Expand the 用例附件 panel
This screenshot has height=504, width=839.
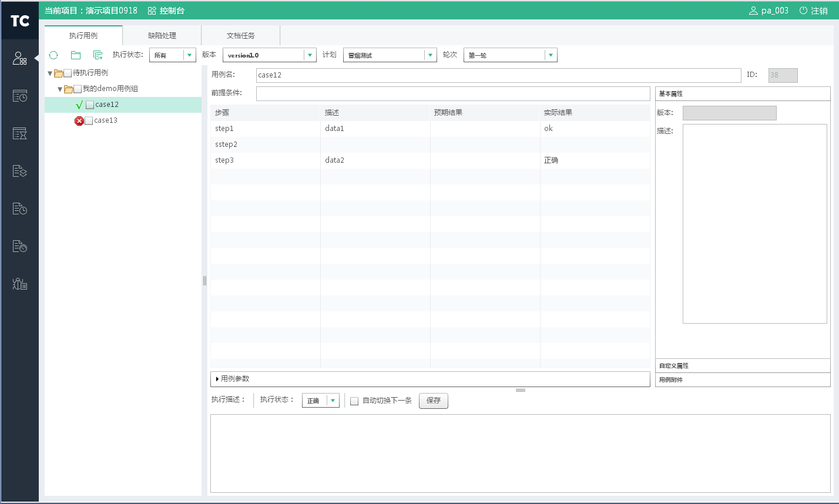click(743, 379)
